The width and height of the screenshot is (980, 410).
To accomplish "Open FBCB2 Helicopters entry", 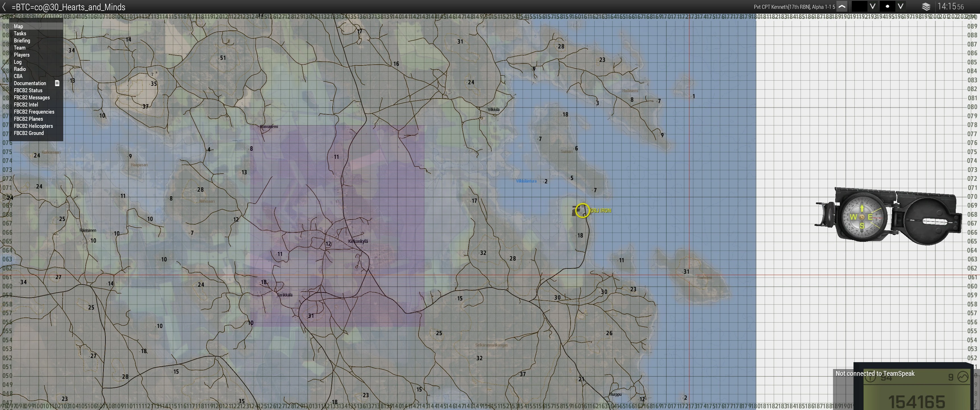I will [x=34, y=126].
